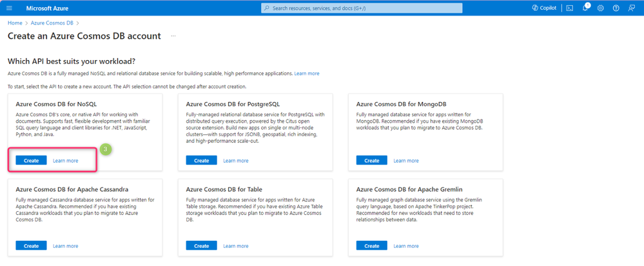Open Copilot in the header
The height and width of the screenshot is (266, 644).
click(544, 8)
